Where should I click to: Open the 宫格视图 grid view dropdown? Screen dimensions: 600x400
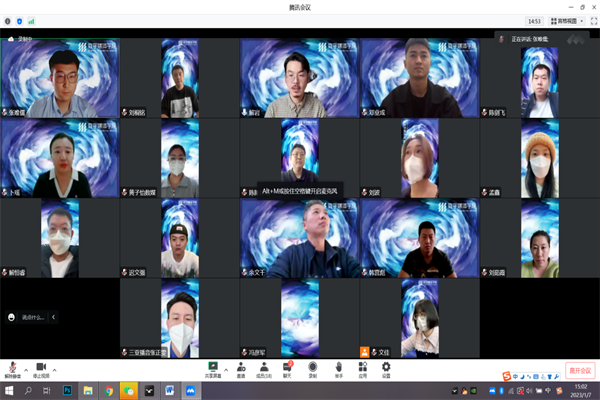point(567,21)
